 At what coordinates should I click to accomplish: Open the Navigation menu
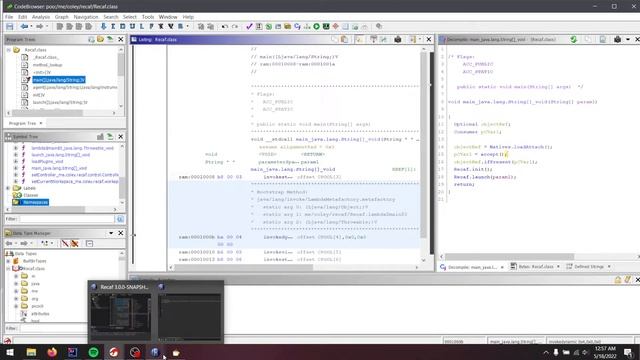point(86,17)
